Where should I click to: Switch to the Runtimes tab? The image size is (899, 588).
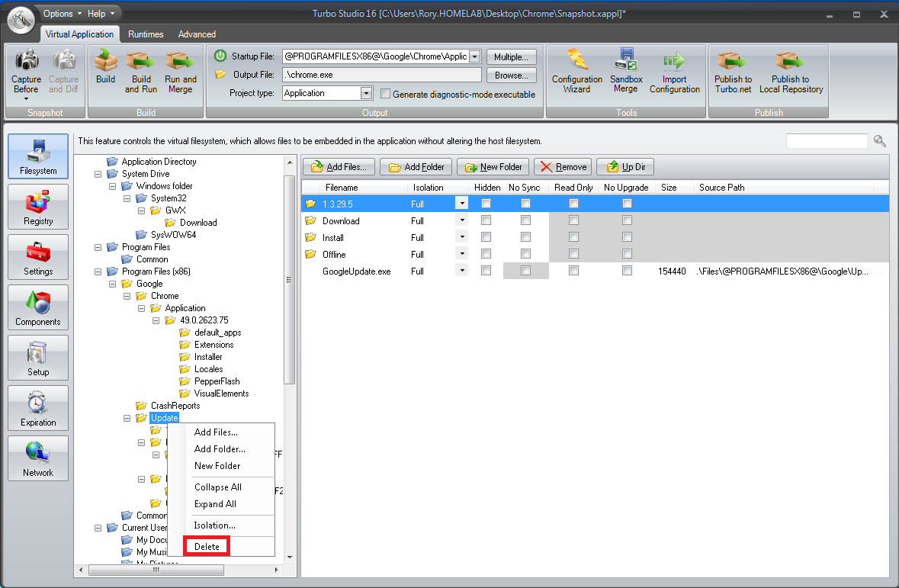[x=145, y=34]
